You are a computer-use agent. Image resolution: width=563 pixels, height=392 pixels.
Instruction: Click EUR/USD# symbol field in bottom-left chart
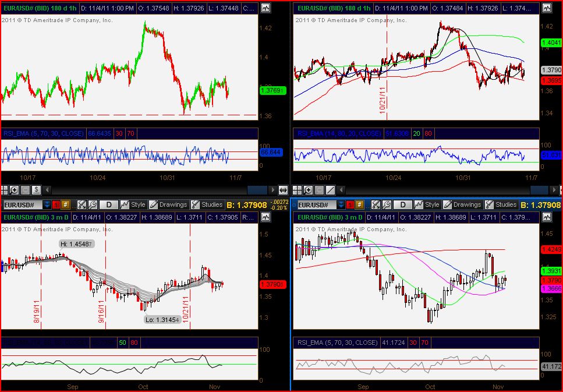coord(22,205)
